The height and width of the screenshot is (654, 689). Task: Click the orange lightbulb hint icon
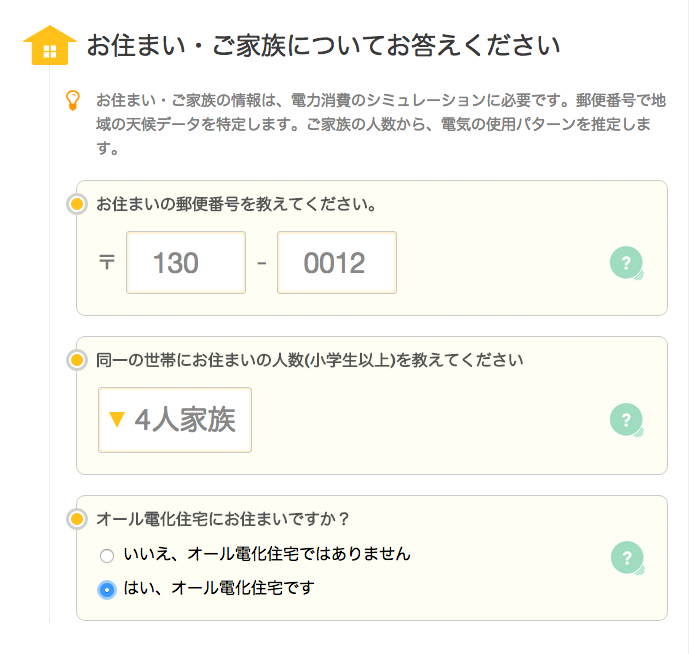tap(73, 100)
